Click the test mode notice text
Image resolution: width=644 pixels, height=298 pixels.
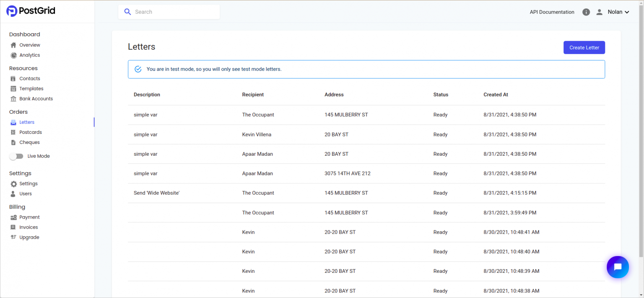pyautogui.click(x=214, y=69)
